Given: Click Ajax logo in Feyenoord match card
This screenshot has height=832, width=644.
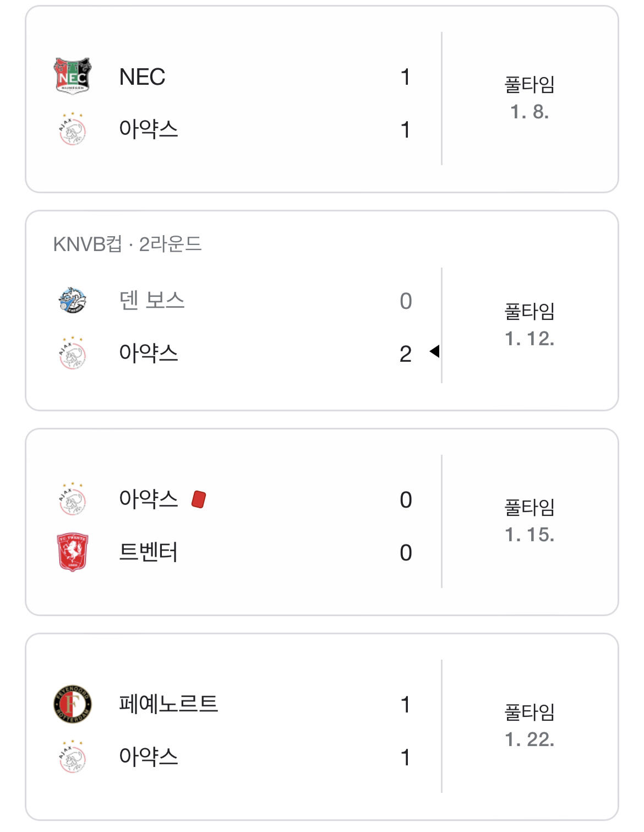Looking at the screenshot, I should point(72,757).
